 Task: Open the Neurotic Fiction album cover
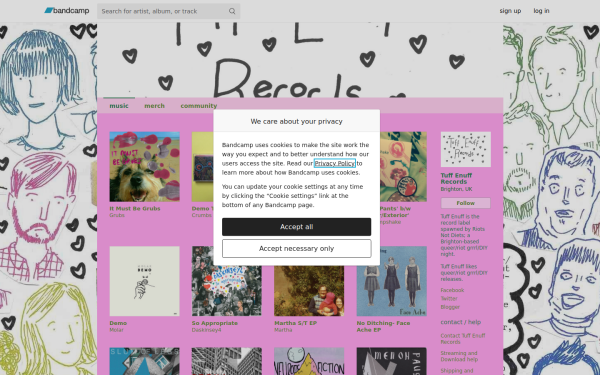(x=309, y=361)
